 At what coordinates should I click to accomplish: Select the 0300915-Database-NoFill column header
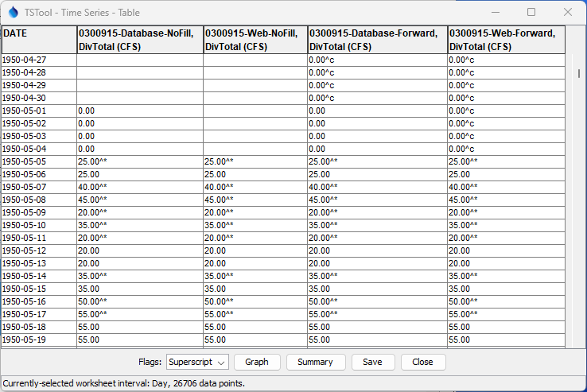point(140,40)
